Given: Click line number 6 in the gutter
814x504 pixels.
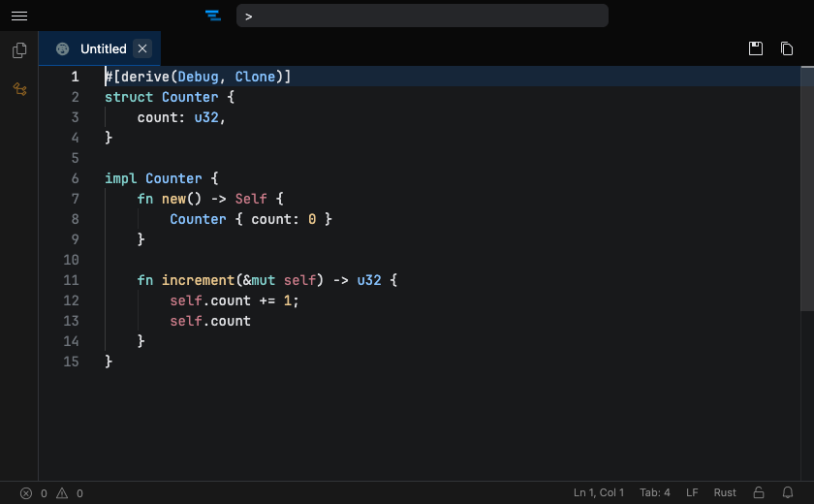Looking at the screenshot, I should click(x=76, y=178).
